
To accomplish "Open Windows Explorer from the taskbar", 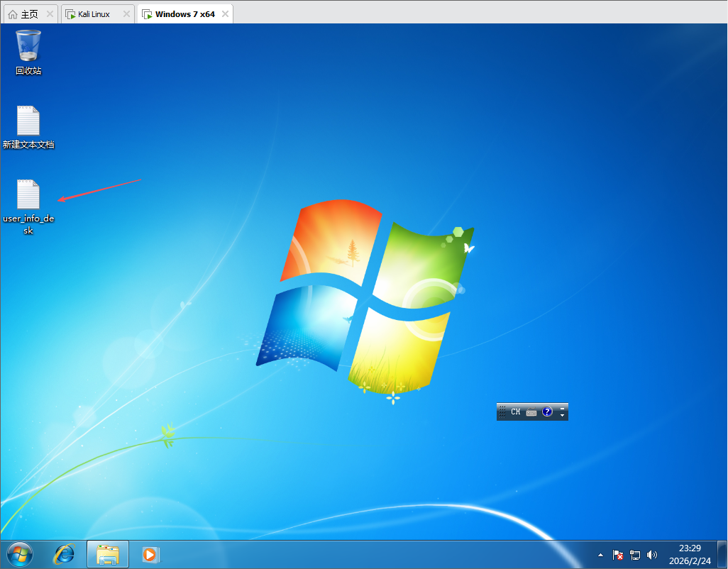I will [108, 555].
